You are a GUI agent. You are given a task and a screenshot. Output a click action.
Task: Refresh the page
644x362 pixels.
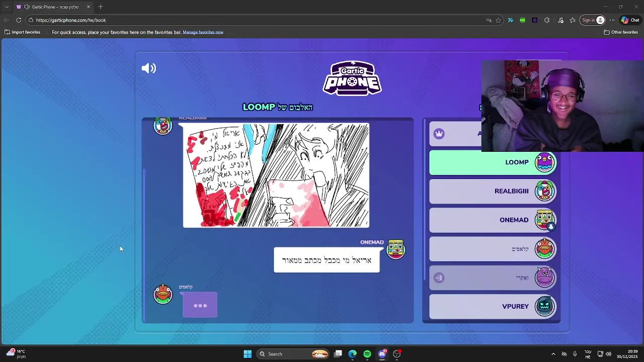point(19,20)
